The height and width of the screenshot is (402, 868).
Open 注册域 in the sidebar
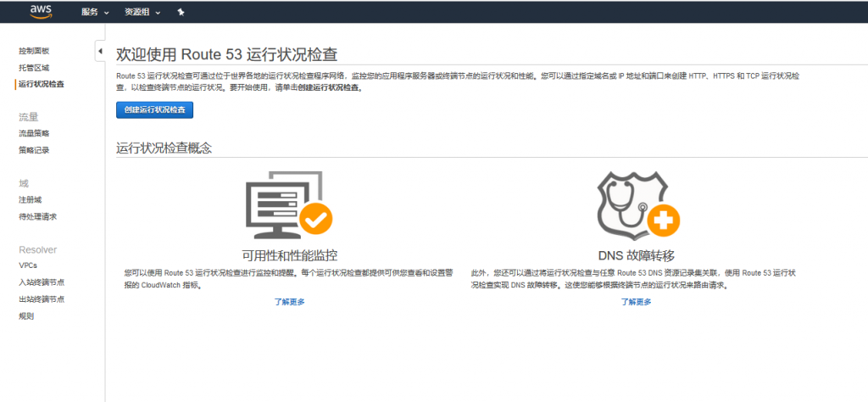point(30,200)
